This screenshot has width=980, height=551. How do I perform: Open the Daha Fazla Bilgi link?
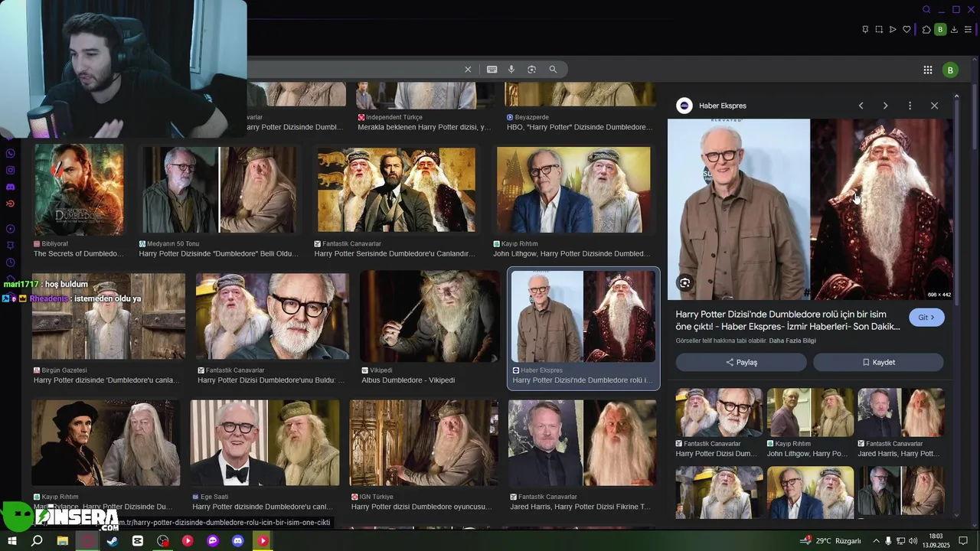tap(792, 341)
